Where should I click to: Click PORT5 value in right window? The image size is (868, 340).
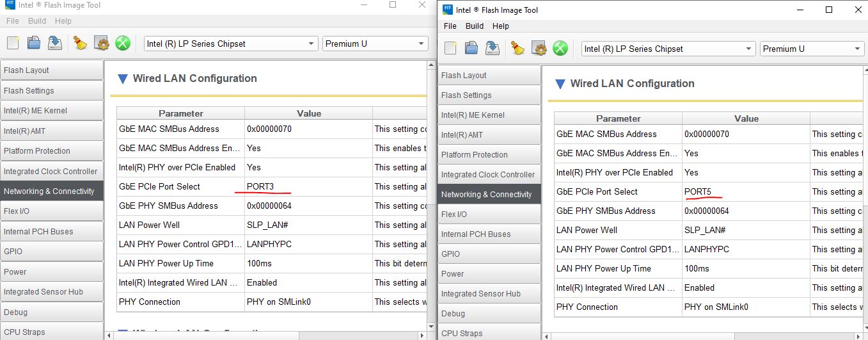point(698,191)
